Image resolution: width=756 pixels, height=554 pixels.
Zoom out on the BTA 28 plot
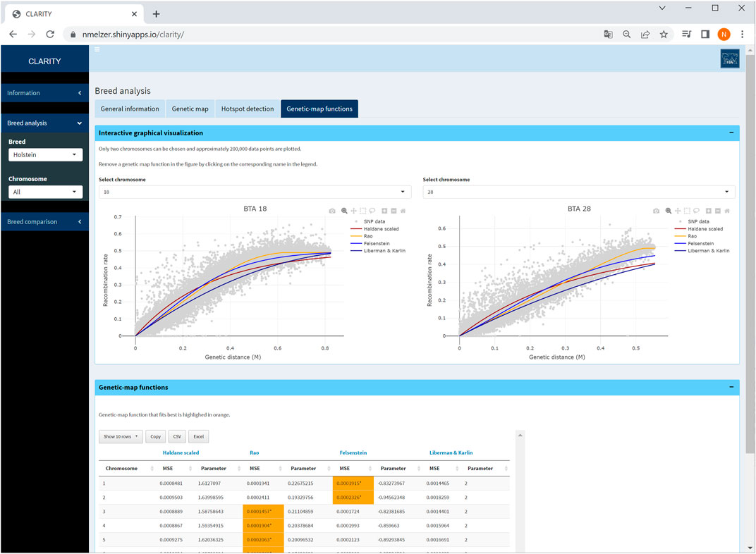[x=717, y=211]
